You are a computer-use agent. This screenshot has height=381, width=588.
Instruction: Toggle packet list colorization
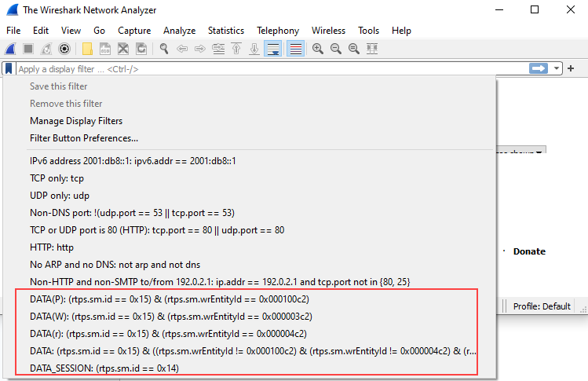click(x=296, y=49)
